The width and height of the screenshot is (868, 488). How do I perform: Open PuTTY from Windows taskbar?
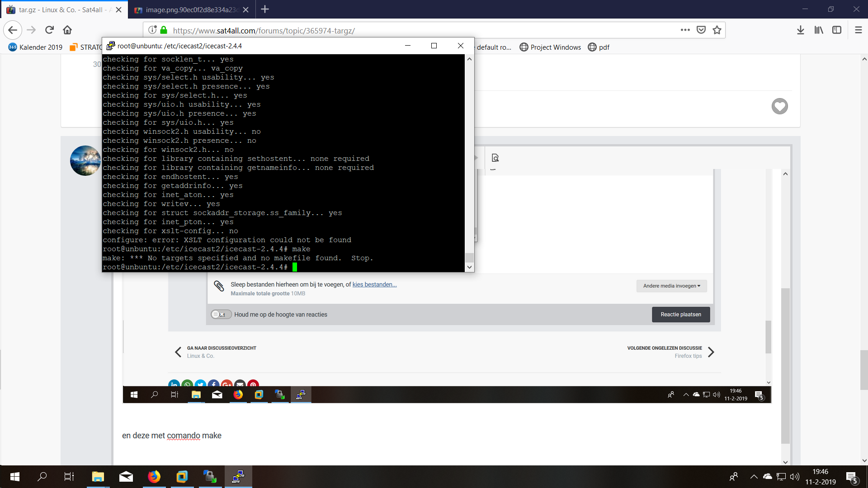(x=238, y=477)
